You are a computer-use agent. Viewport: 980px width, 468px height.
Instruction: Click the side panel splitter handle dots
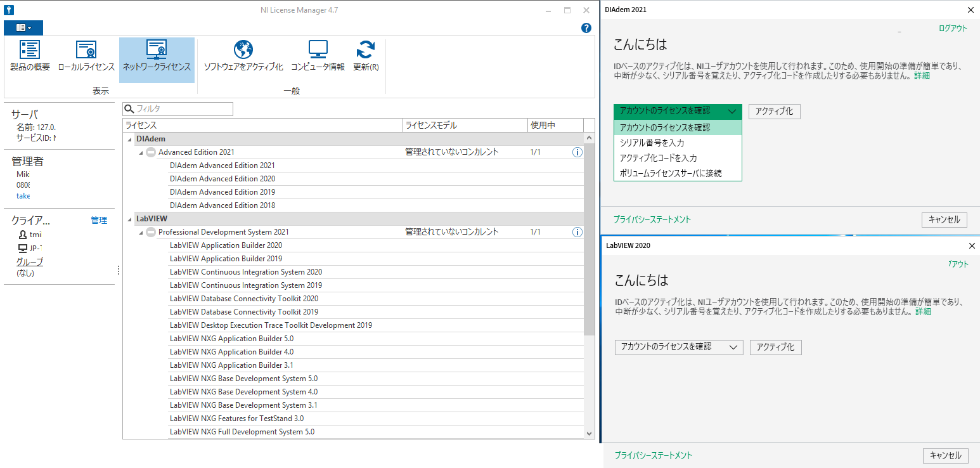pos(119,271)
